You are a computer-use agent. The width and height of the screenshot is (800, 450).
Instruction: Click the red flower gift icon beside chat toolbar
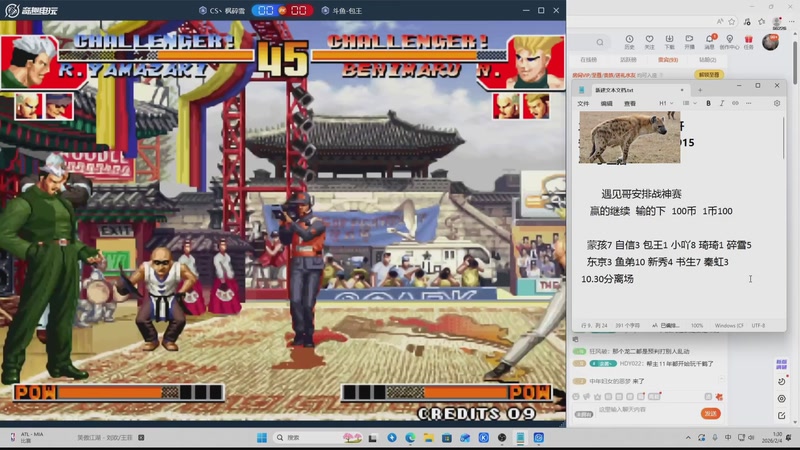(x=719, y=396)
